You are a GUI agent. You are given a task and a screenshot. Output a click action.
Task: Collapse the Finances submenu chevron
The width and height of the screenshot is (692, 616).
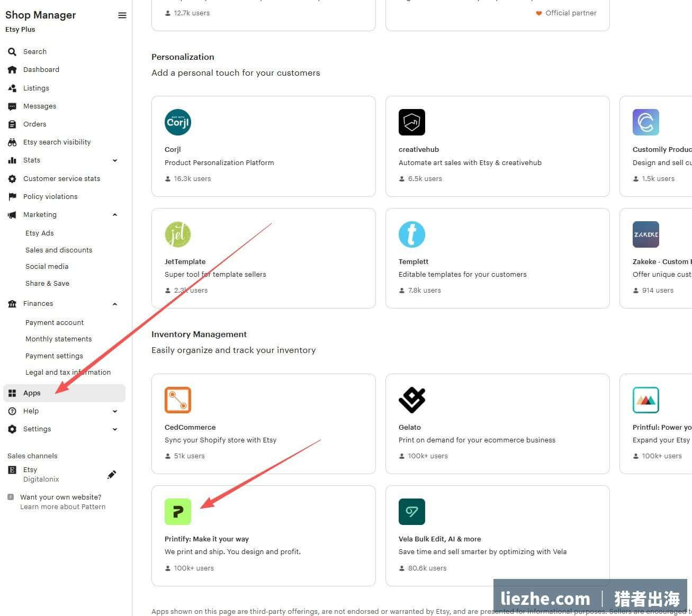[115, 304]
